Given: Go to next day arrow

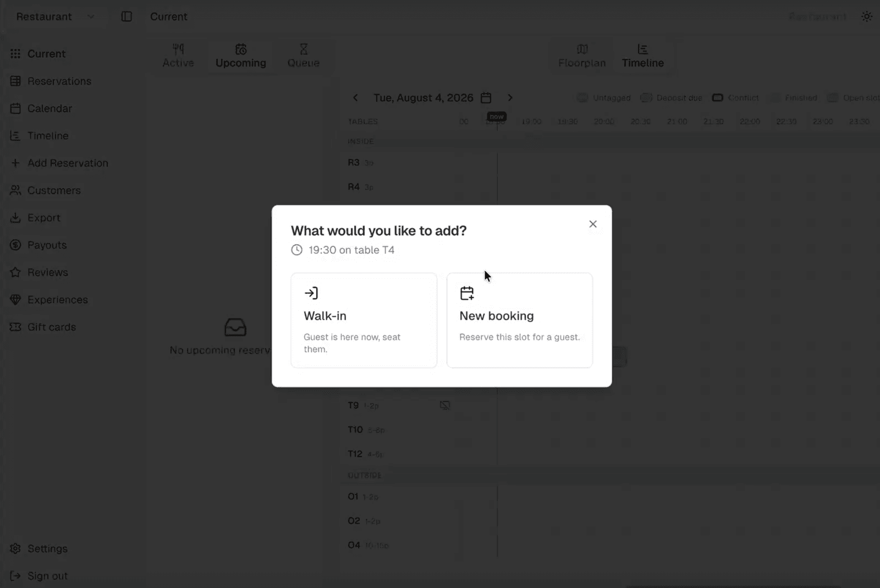Looking at the screenshot, I should pos(510,98).
